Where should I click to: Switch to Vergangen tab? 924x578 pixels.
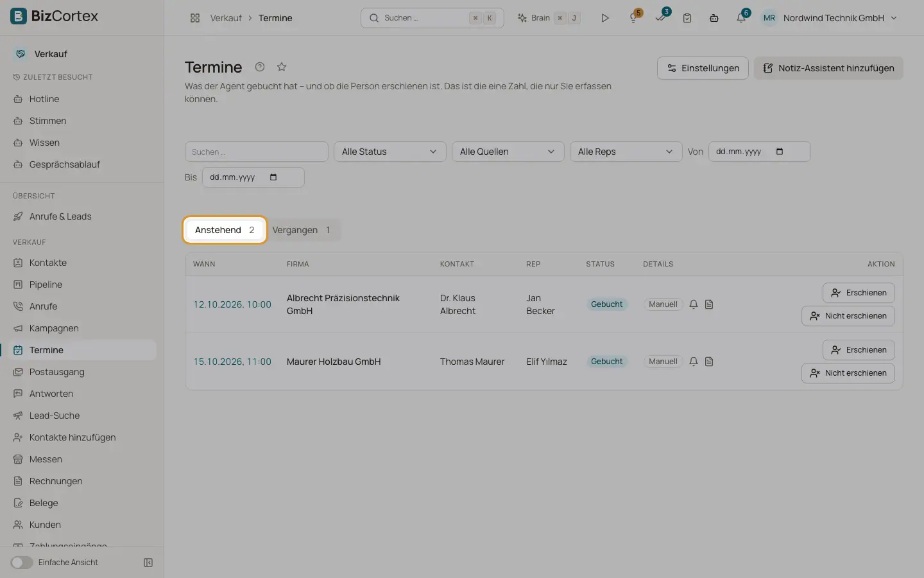tap(302, 230)
